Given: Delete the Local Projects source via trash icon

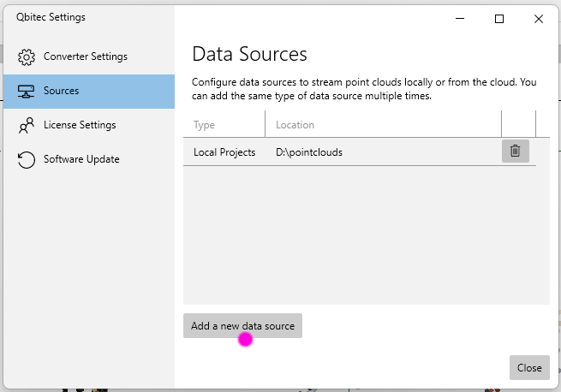Looking at the screenshot, I should 515,151.
